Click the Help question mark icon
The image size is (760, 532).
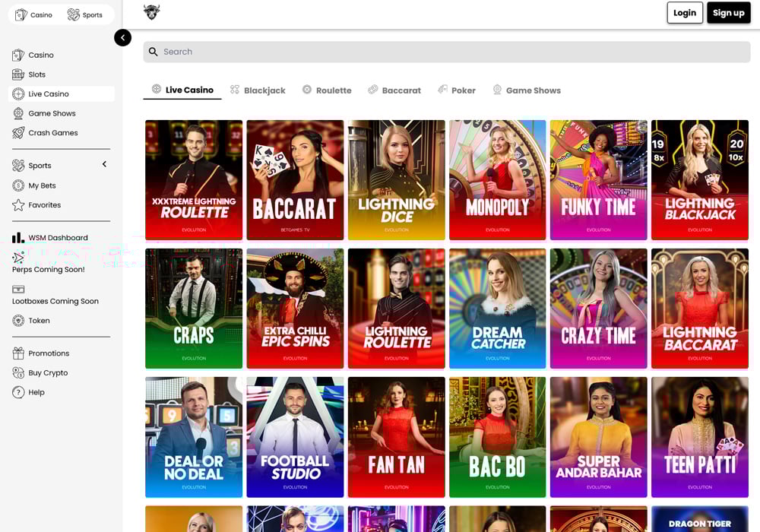[18, 392]
